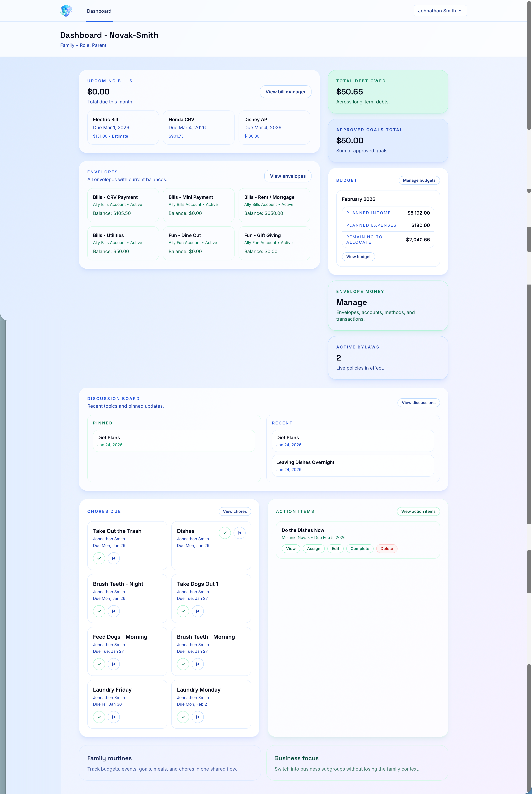Reset the "Feed Dogs - Morning" chore
Image resolution: width=532 pixels, height=794 pixels.
coord(114,664)
